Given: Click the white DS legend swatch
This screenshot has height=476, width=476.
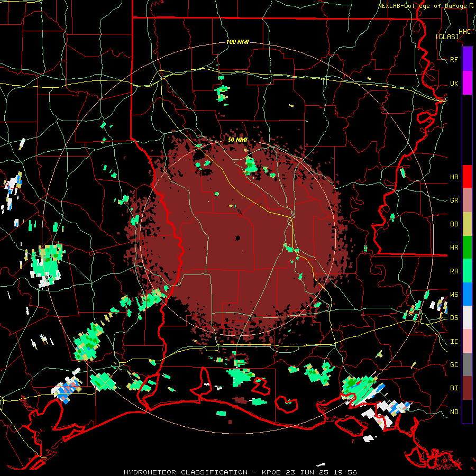Looking at the screenshot, I should coord(467,317).
